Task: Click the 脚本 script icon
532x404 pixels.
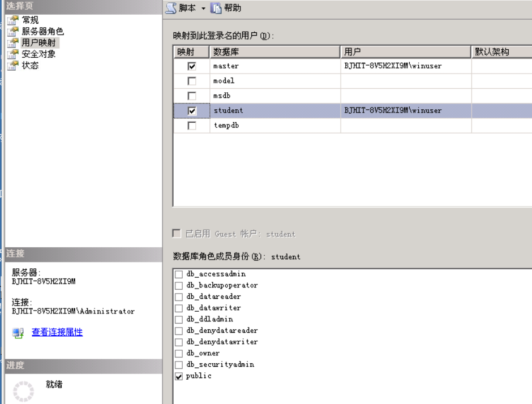Action: 171,8
